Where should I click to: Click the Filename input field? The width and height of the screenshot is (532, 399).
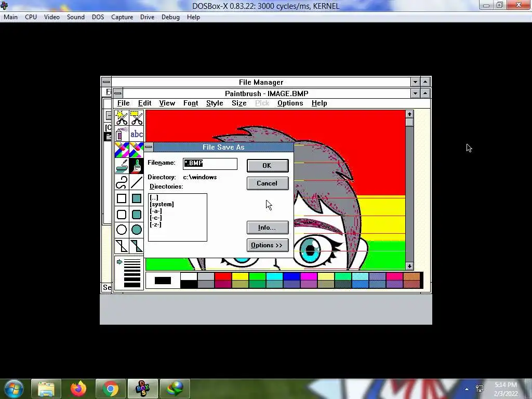click(x=210, y=164)
